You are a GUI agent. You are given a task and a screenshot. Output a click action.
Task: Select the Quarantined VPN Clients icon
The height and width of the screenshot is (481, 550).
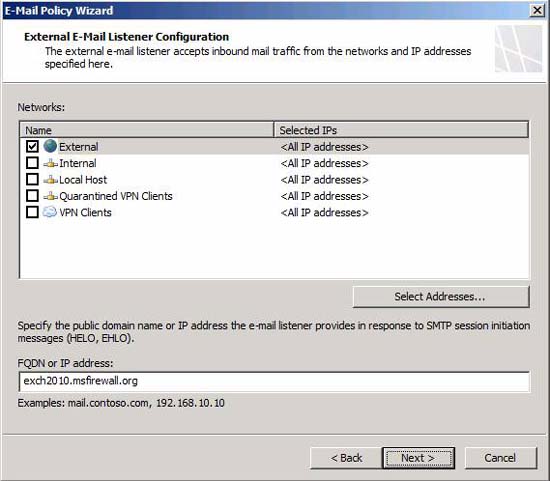pyautogui.click(x=51, y=196)
